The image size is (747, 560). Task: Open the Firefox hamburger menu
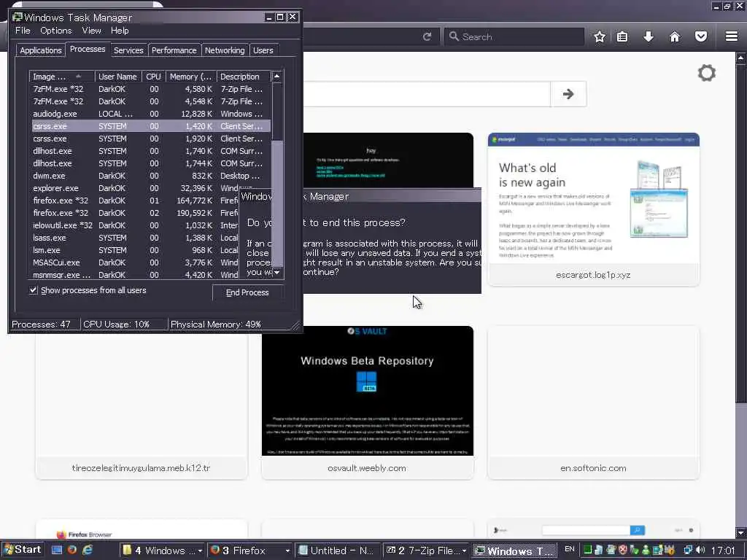(732, 36)
